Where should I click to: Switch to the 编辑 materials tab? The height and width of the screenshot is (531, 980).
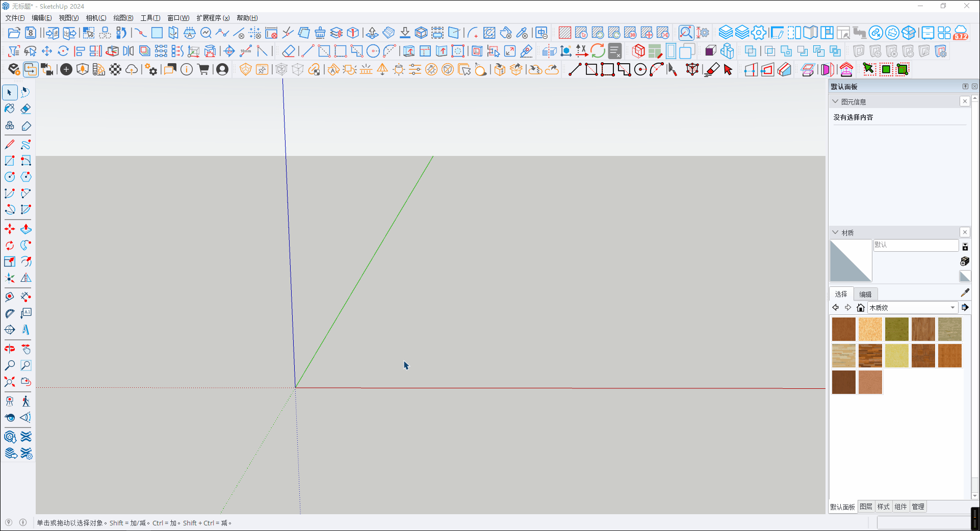[x=866, y=294]
